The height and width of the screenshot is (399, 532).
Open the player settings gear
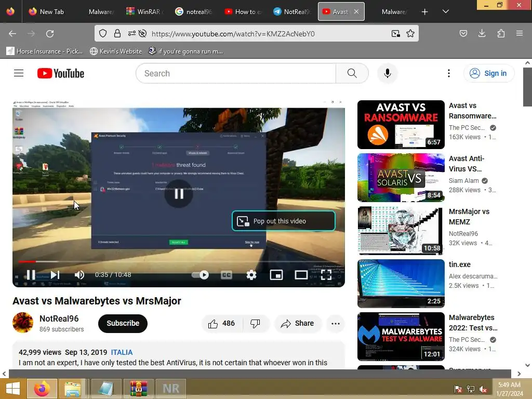(x=251, y=275)
